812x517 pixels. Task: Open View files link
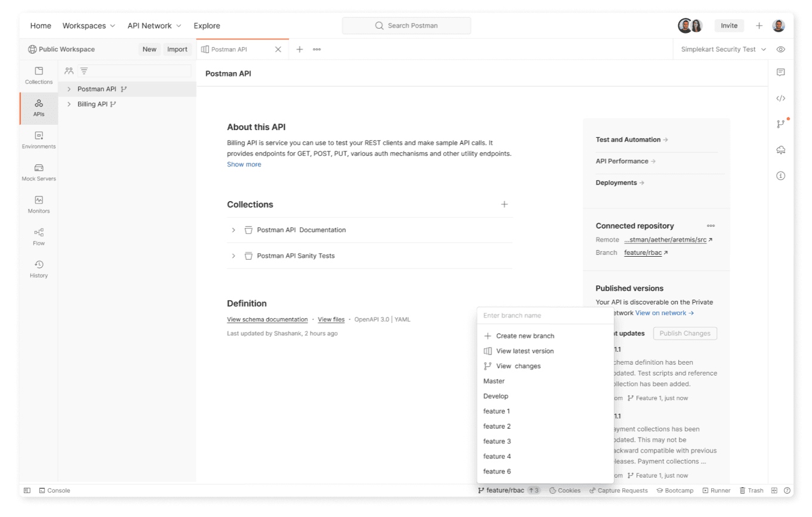[331, 319]
